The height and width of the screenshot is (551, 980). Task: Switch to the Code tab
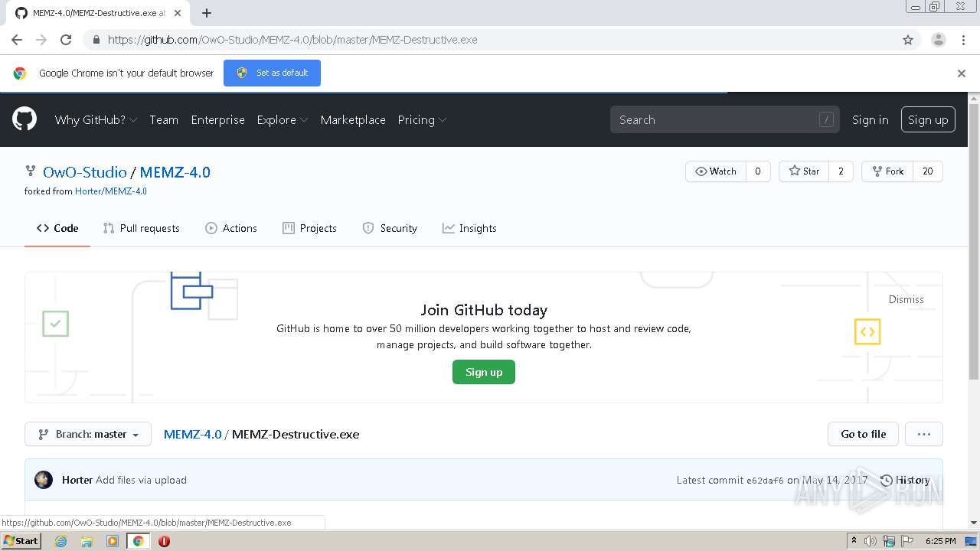pyautogui.click(x=57, y=228)
